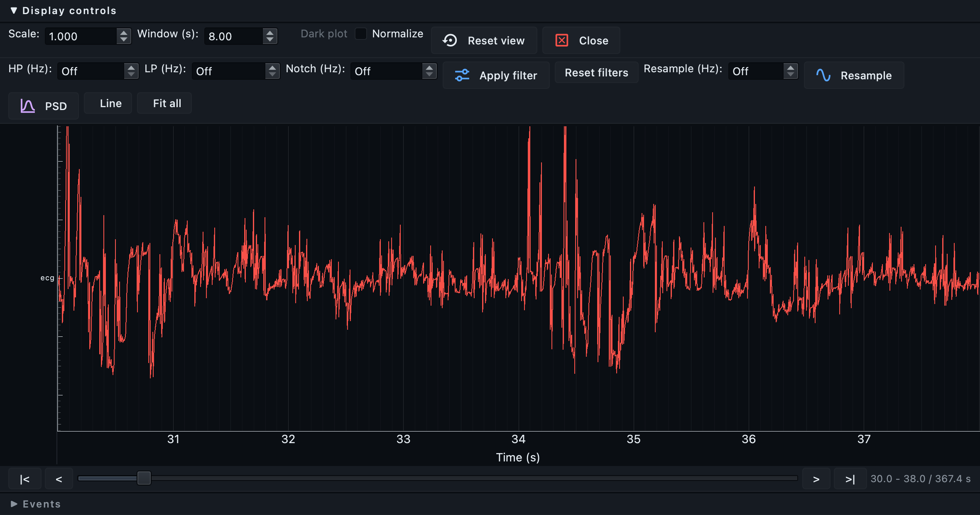The width and height of the screenshot is (980, 515).
Task: Lower the Notch (Hz) stepper down
Action: [429, 75]
